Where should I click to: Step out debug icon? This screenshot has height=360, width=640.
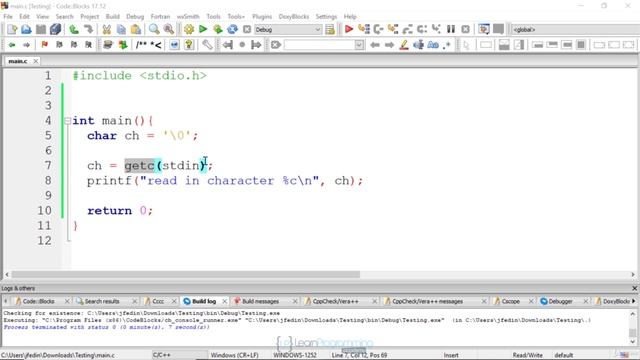407,29
